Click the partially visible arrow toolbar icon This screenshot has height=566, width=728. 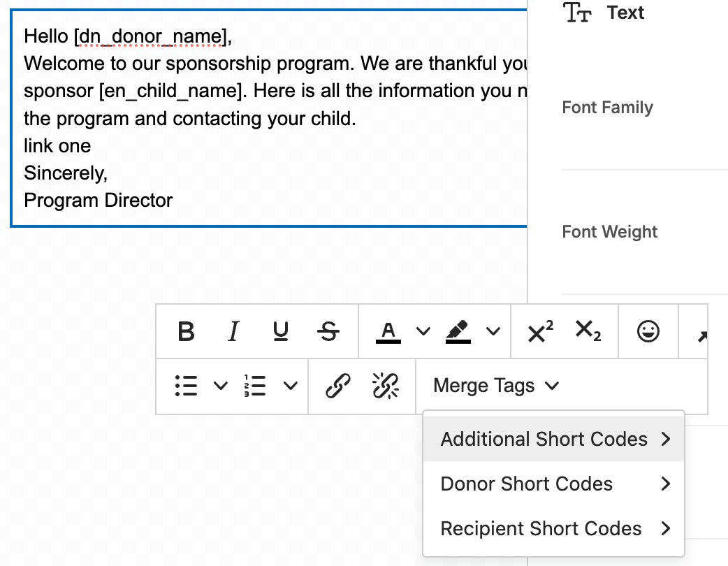[702, 335]
